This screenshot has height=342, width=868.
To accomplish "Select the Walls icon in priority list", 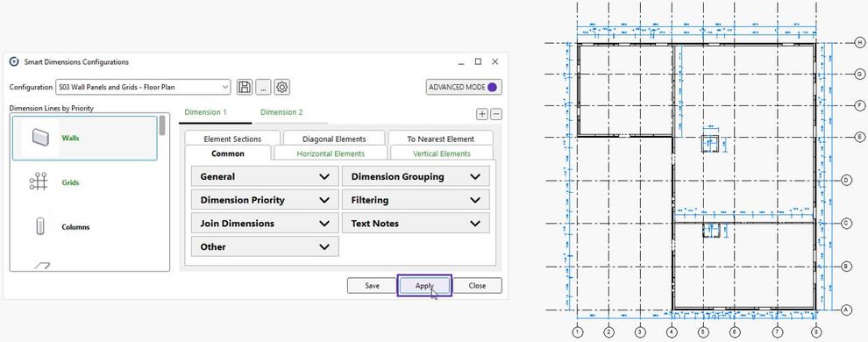I will [x=40, y=138].
